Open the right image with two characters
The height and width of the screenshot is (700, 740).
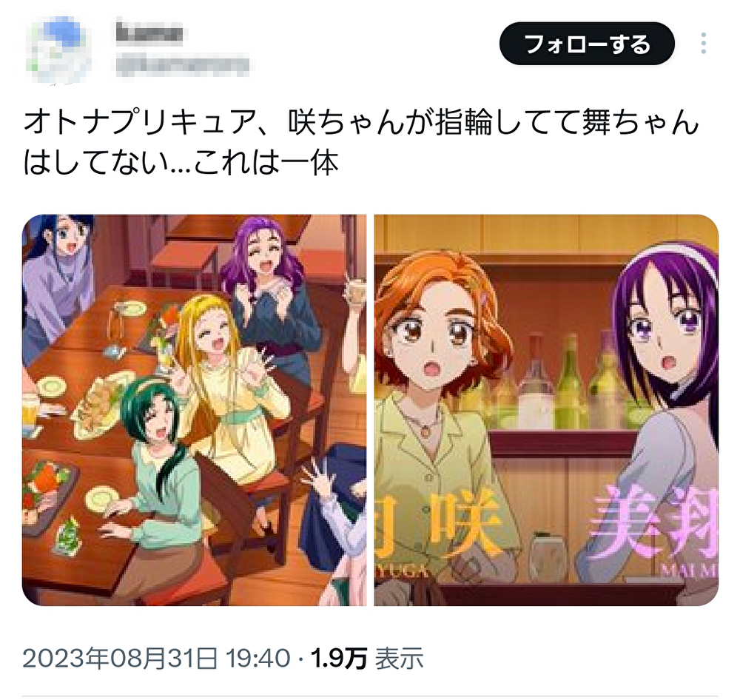tap(546, 410)
